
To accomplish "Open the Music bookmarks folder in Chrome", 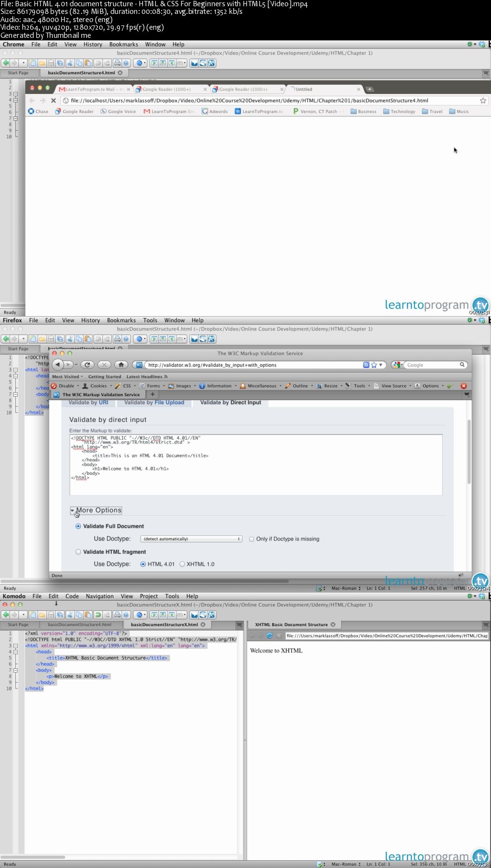I will (459, 111).
